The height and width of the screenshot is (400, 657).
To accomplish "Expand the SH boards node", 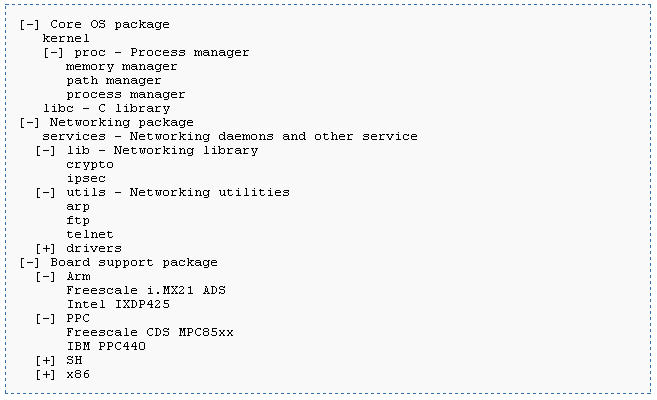I will coord(45,361).
